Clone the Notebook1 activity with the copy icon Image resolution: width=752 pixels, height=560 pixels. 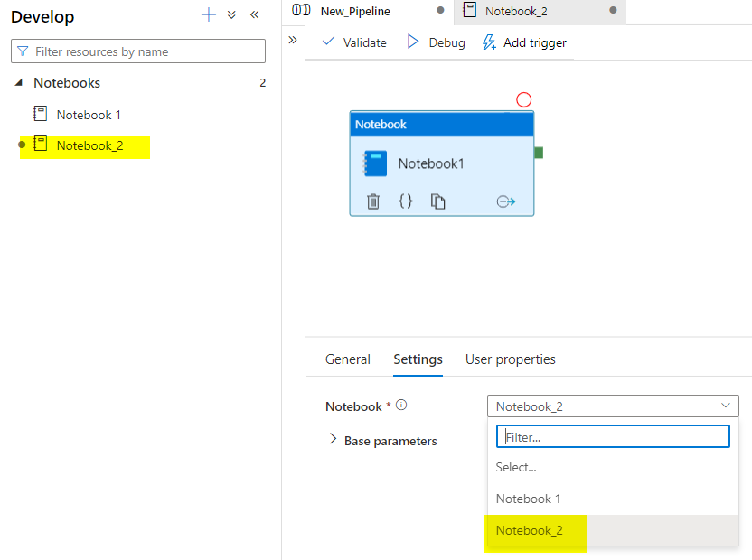tap(438, 201)
